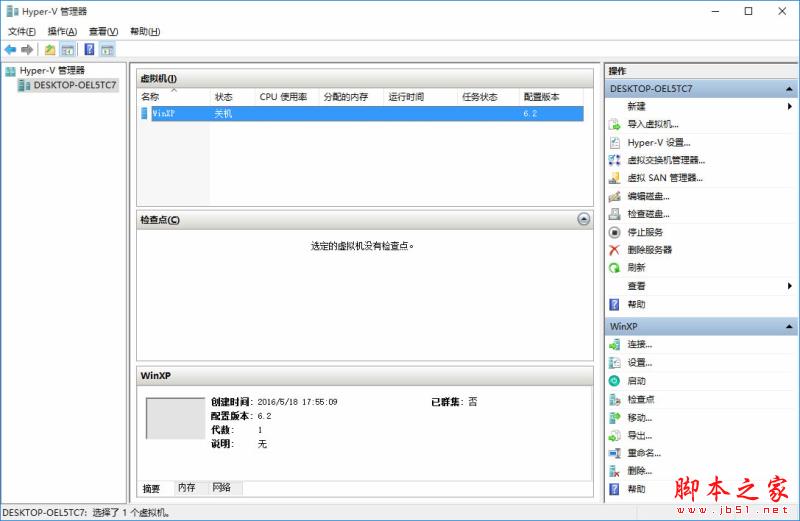The height and width of the screenshot is (521, 800).
Task: Open Hyper-V 设置 via its icon
Action: [x=614, y=142]
